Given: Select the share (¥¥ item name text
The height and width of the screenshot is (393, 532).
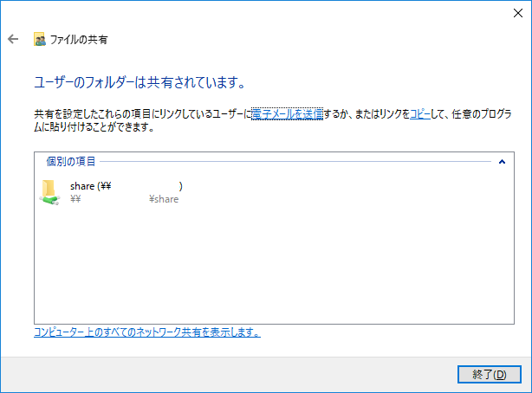Looking at the screenshot, I should [91, 186].
